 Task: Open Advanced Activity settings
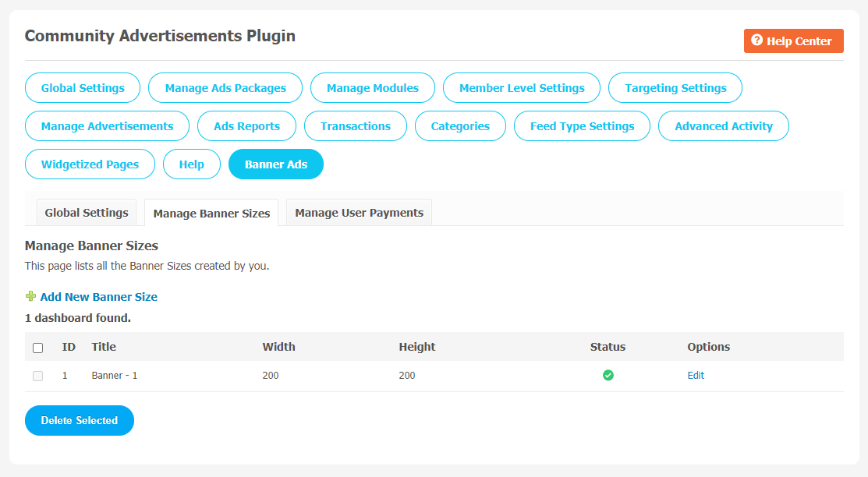724,126
